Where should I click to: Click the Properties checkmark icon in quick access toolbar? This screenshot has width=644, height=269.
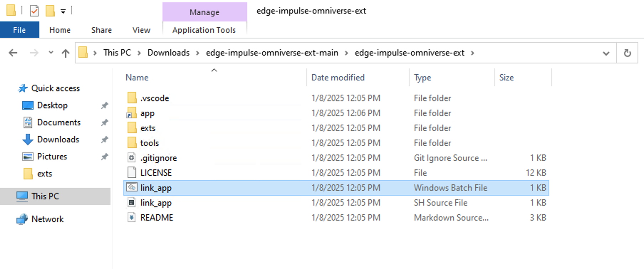[34, 11]
